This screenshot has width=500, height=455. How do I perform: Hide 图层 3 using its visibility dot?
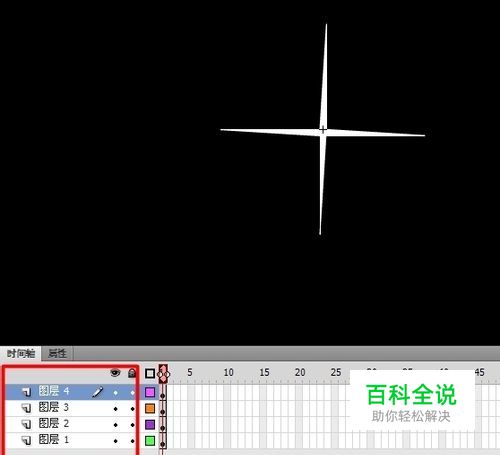point(115,409)
